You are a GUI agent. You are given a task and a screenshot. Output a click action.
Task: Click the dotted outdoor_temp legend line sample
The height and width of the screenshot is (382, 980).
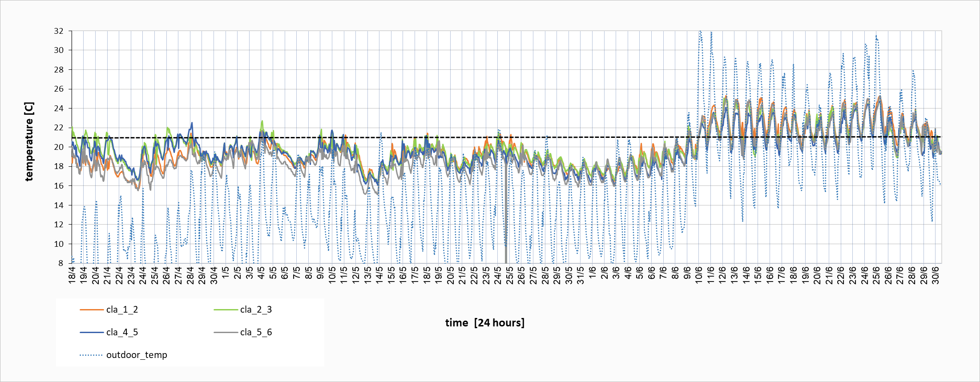[x=92, y=355]
